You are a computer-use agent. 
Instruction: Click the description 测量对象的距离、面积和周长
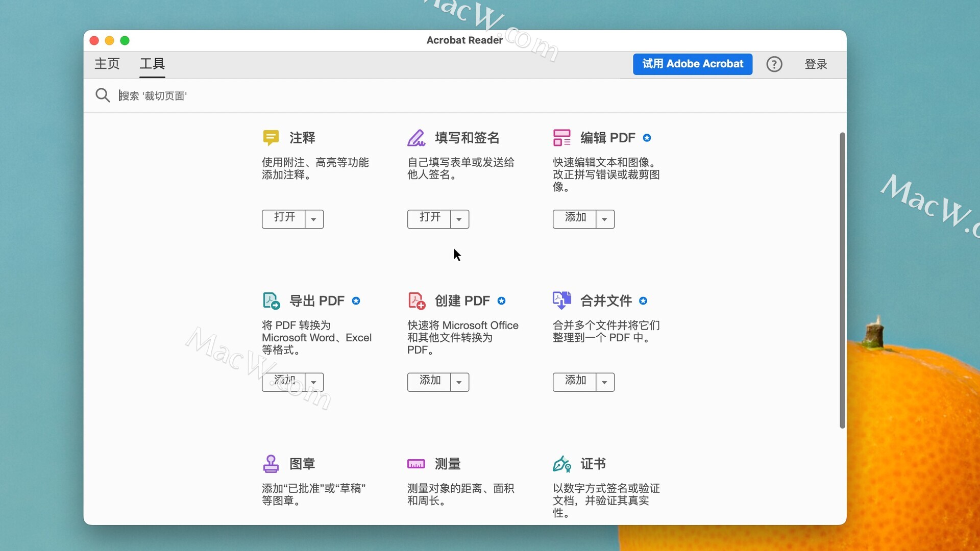[x=461, y=494]
